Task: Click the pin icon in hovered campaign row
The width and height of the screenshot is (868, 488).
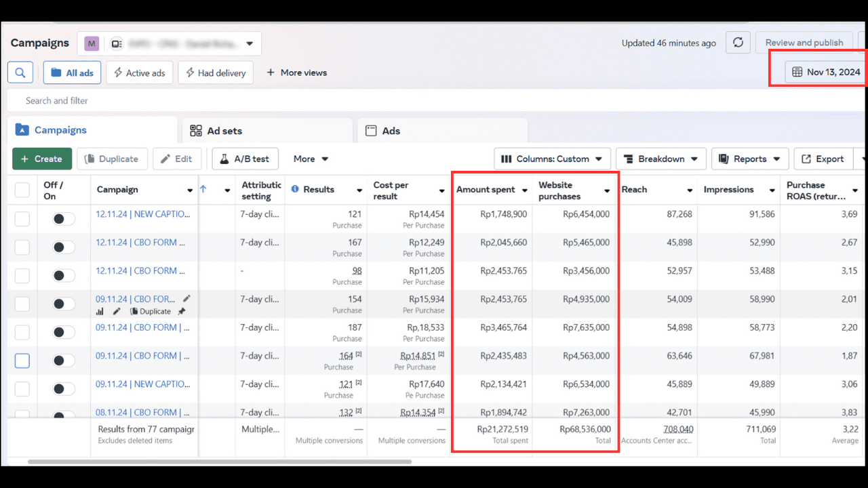Action: (x=182, y=312)
